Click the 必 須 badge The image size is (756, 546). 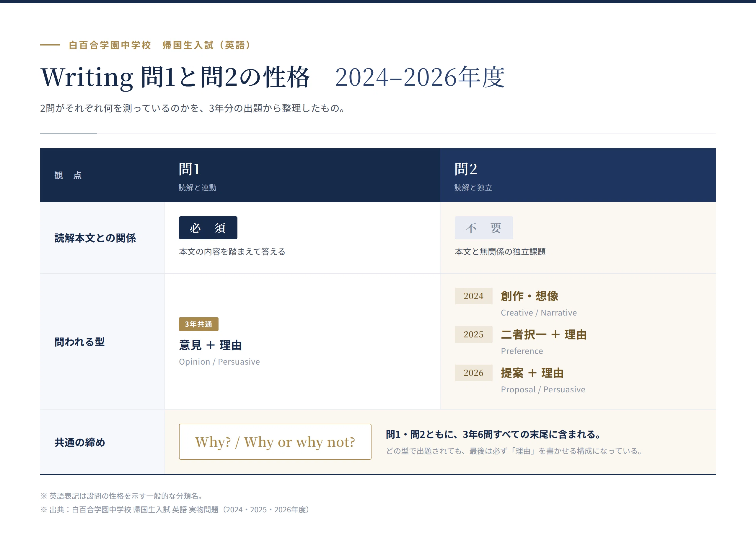208,228
